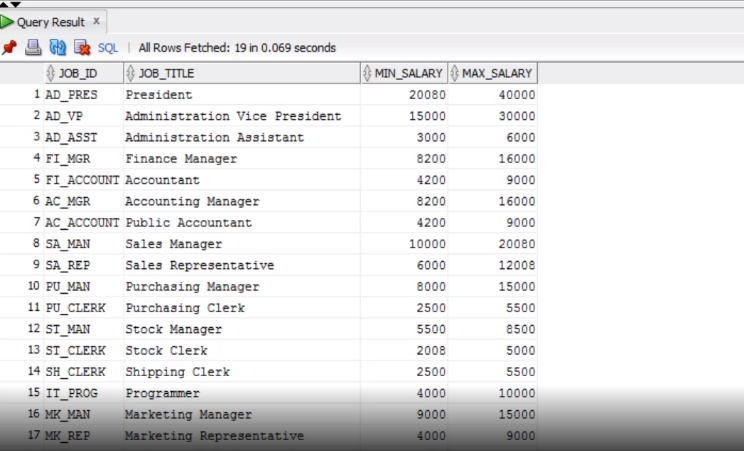
Task: Click the refresh query results icon
Action: (x=57, y=47)
